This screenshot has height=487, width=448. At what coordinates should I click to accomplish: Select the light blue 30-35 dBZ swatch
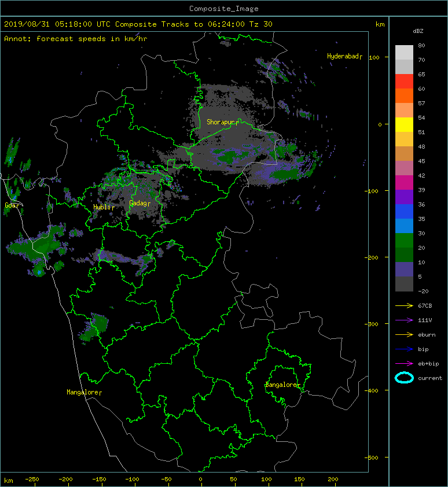404,226
